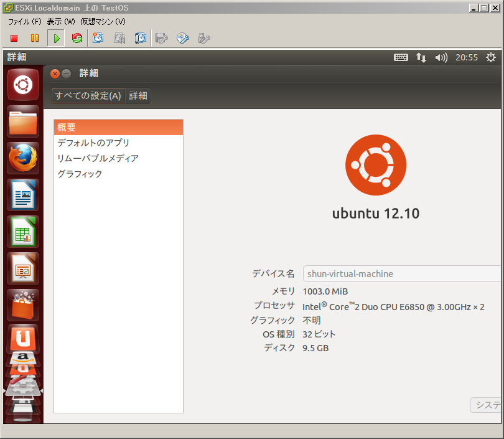Open the 表示(W) menu
The height and width of the screenshot is (439, 504).
(61, 22)
